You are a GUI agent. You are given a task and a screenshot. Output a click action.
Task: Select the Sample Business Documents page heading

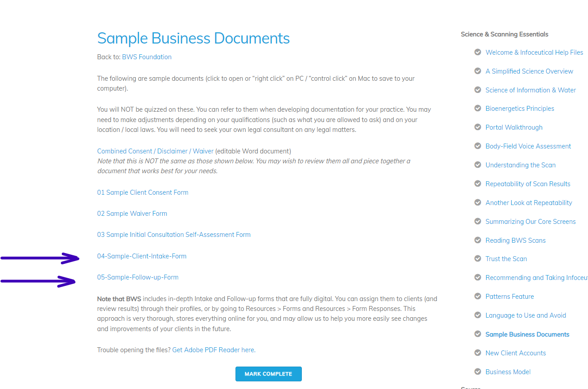click(193, 39)
